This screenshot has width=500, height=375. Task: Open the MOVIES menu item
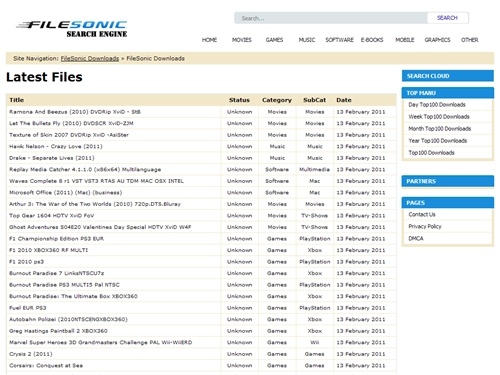pyautogui.click(x=242, y=40)
